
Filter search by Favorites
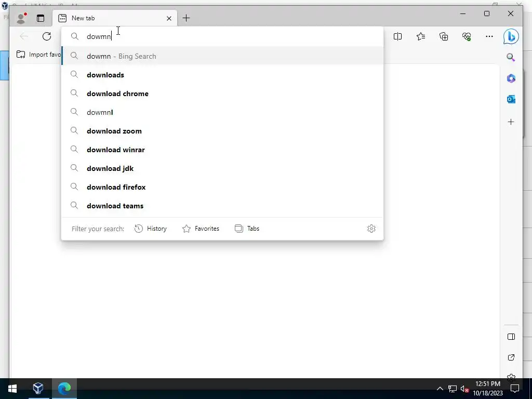[201, 229]
